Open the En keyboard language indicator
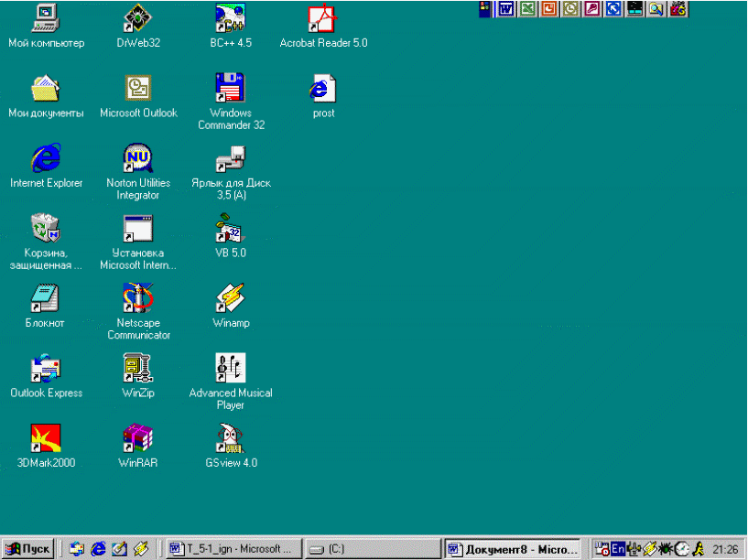Image resolution: width=748 pixels, height=560 pixels. (618, 549)
